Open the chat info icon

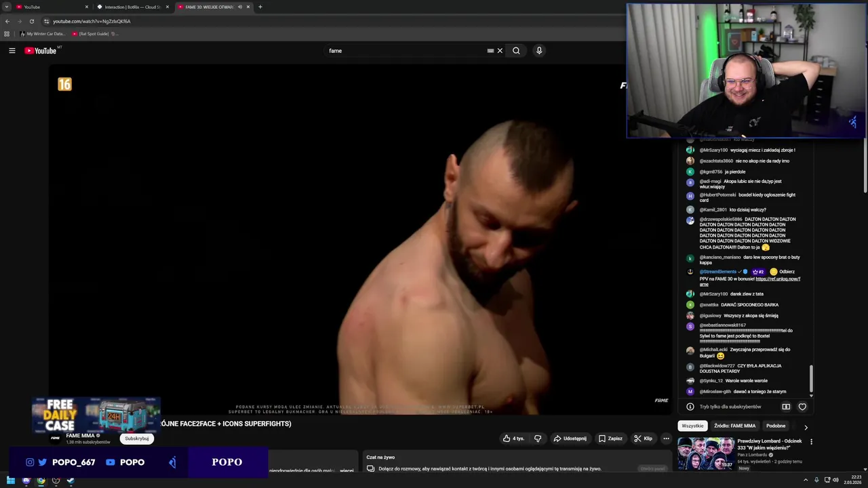coord(690,407)
